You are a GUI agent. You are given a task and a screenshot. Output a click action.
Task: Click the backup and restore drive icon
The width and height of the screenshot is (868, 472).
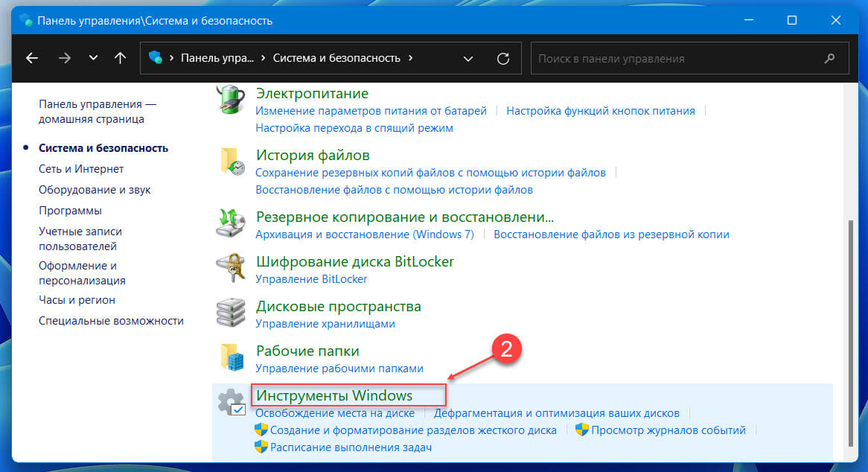(x=231, y=223)
